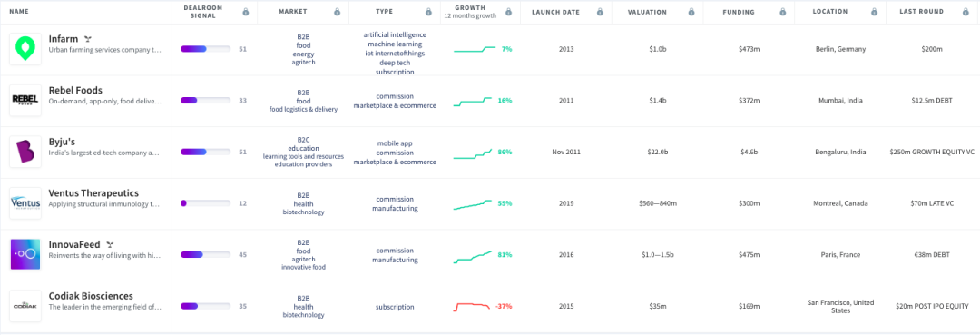Image resolution: width=980 pixels, height=335 pixels.
Task: Open the Ventus Therapeutics company link
Action: point(93,193)
